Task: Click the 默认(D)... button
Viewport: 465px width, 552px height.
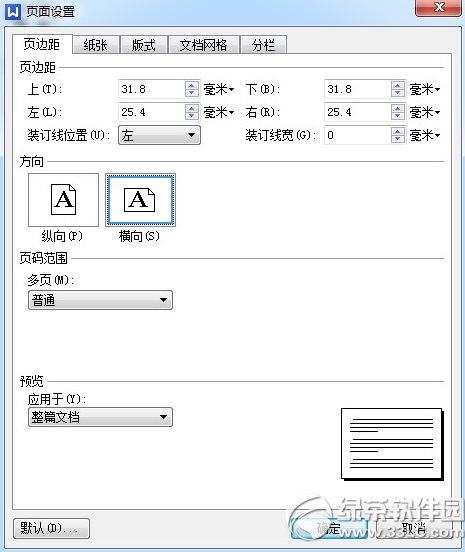Action: point(51,528)
